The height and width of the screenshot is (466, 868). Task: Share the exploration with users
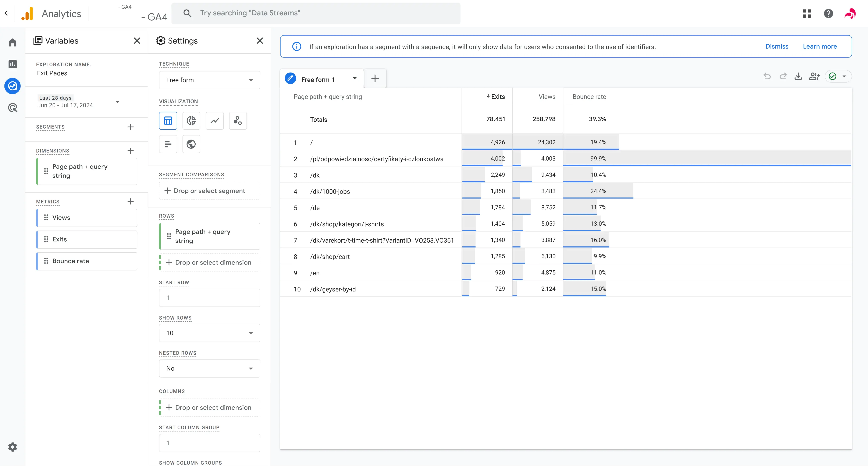[814, 76]
